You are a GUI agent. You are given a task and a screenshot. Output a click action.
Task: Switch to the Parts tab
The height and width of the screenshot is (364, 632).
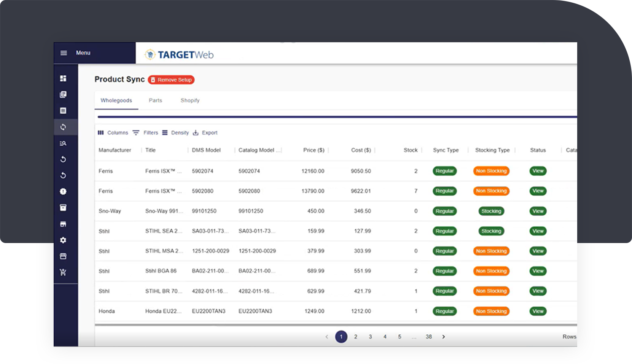(x=155, y=100)
